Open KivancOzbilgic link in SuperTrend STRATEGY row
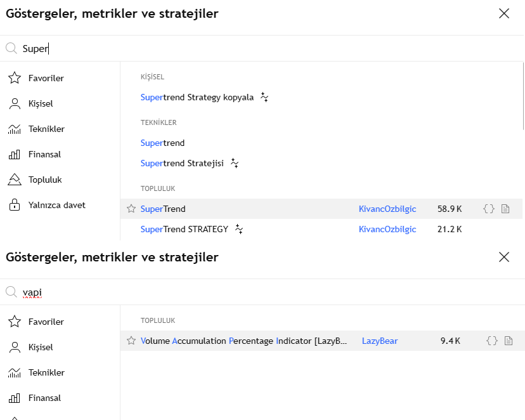This screenshot has height=420, width=525. (x=387, y=229)
